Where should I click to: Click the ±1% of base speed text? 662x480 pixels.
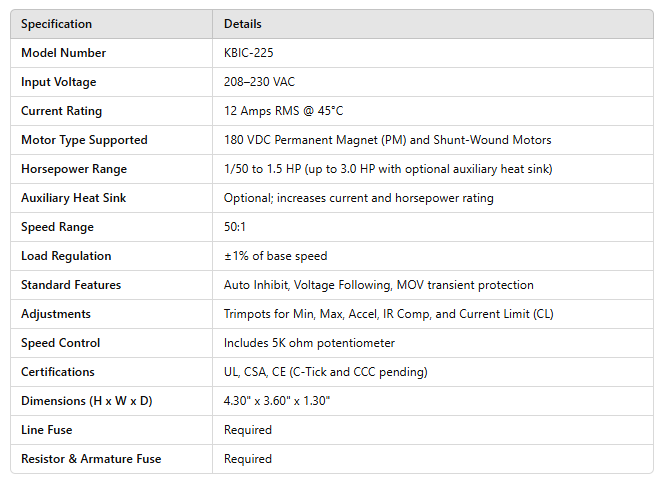[275, 256]
